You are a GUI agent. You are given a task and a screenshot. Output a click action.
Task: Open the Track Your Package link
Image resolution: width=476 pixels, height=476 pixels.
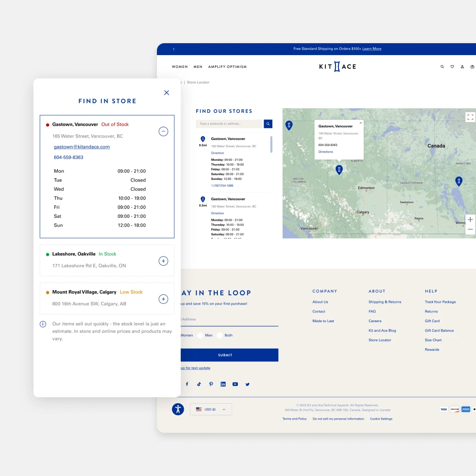click(x=440, y=302)
